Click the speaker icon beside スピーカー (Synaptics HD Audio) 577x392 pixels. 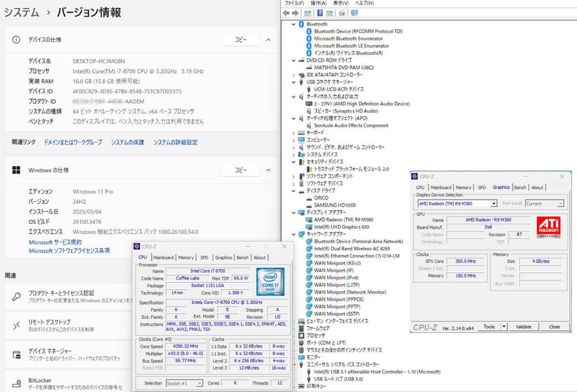(309, 111)
